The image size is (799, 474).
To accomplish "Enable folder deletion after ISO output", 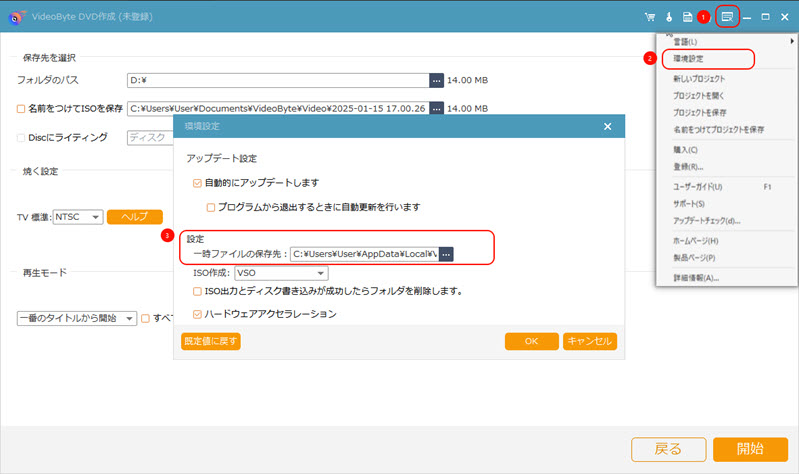I will [x=197, y=292].
